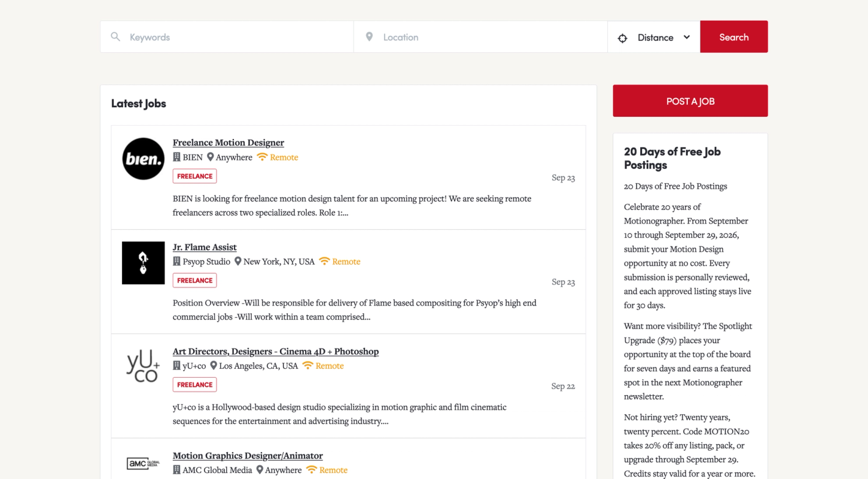Viewport: 868px width, 479px height.
Task: Click the red Search button
Action: click(734, 37)
